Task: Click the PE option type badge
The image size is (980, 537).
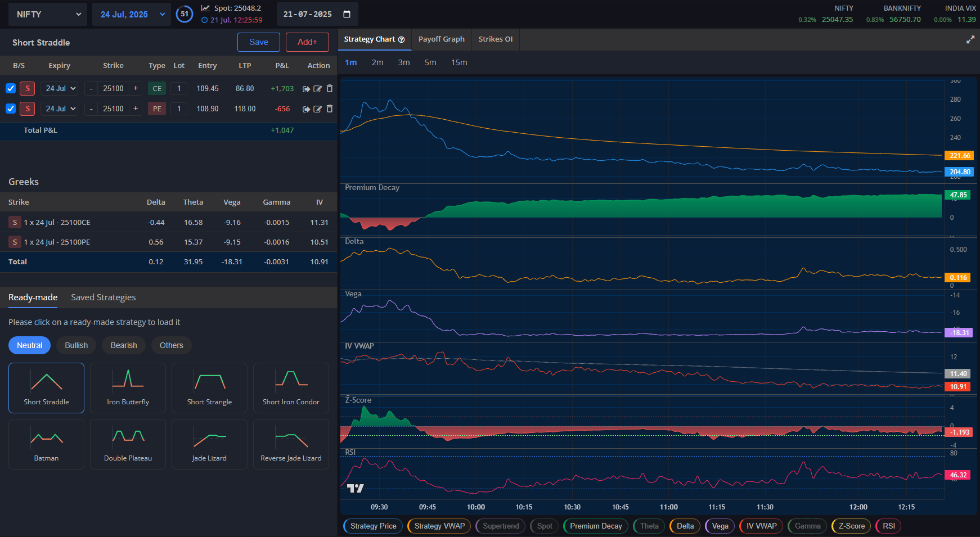Action: [x=157, y=109]
